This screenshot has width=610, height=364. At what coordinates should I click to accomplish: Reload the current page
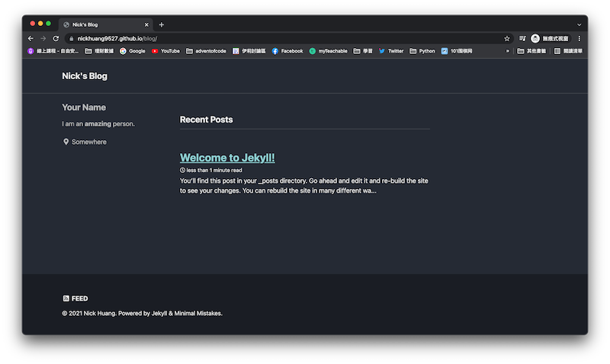click(56, 39)
